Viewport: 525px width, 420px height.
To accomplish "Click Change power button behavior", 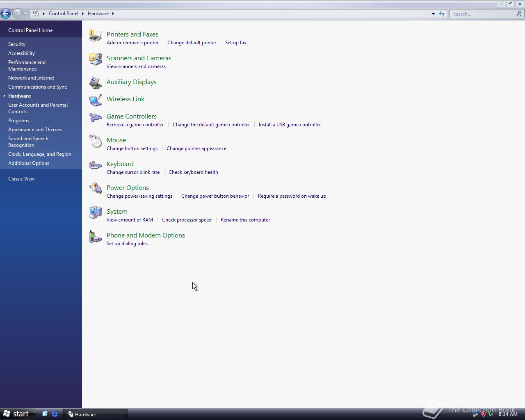I will [x=215, y=196].
